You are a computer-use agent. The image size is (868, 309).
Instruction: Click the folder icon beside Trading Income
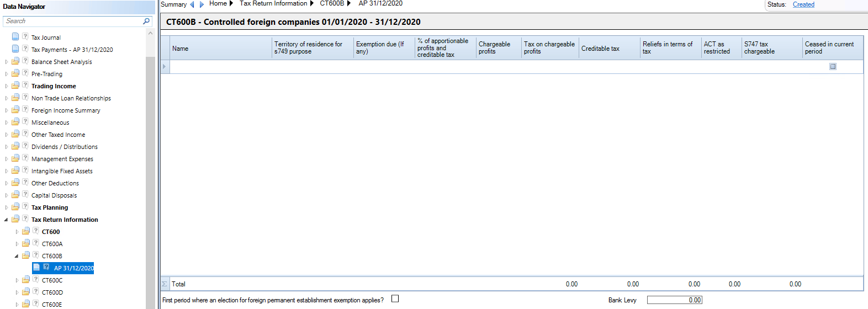tap(15, 86)
